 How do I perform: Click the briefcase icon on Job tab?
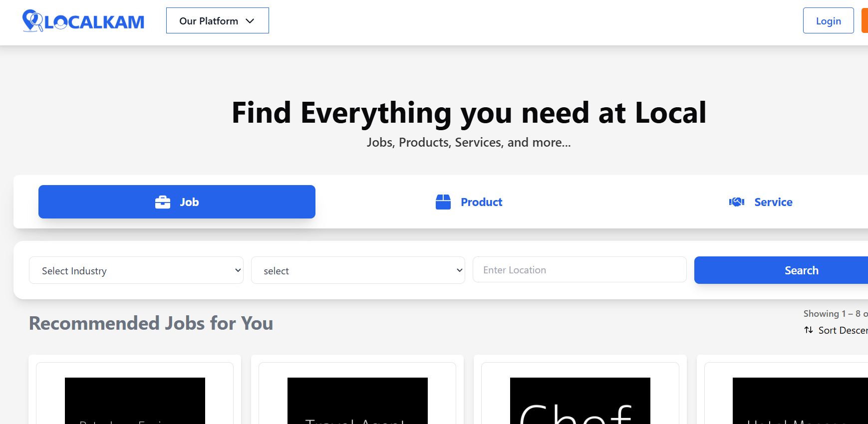point(163,202)
